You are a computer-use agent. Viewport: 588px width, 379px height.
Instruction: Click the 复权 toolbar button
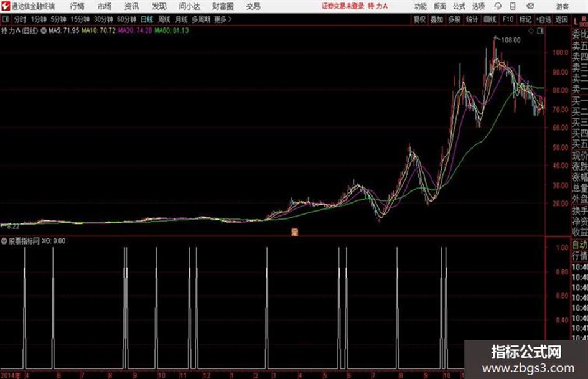click(x=419, y=19)
